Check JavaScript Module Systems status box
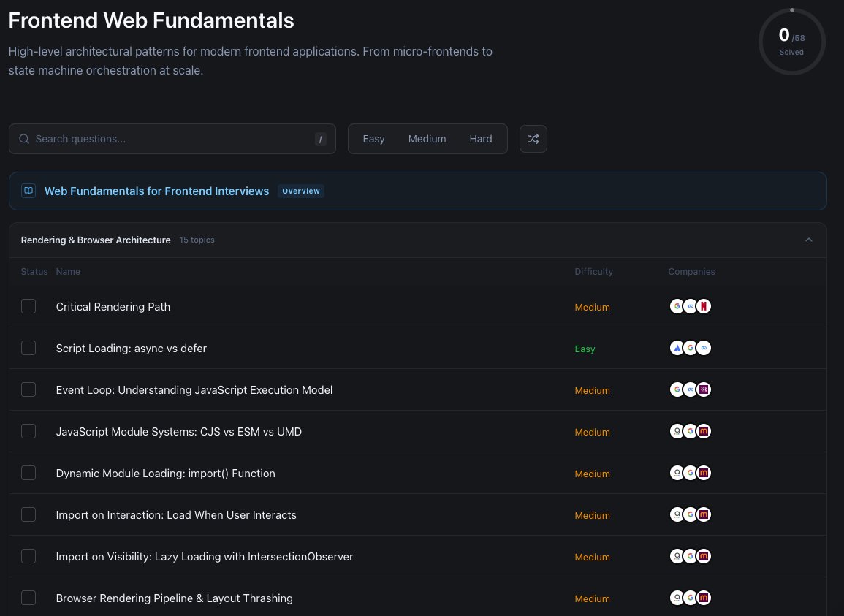The height and width of the screenshot is (616, 844). [28, 431]
